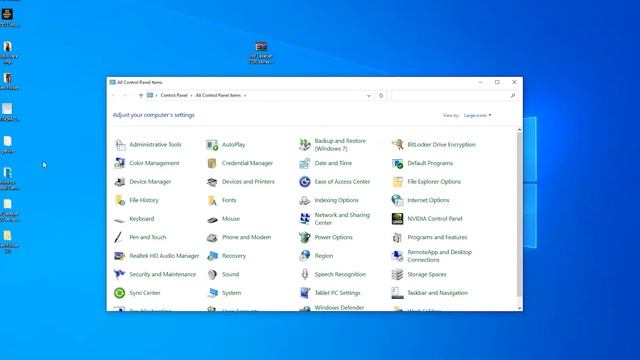Viewport: 640px width, 360px height.
Task: Open the Taskbar and Navigation icon
Action: click(398, 293)
